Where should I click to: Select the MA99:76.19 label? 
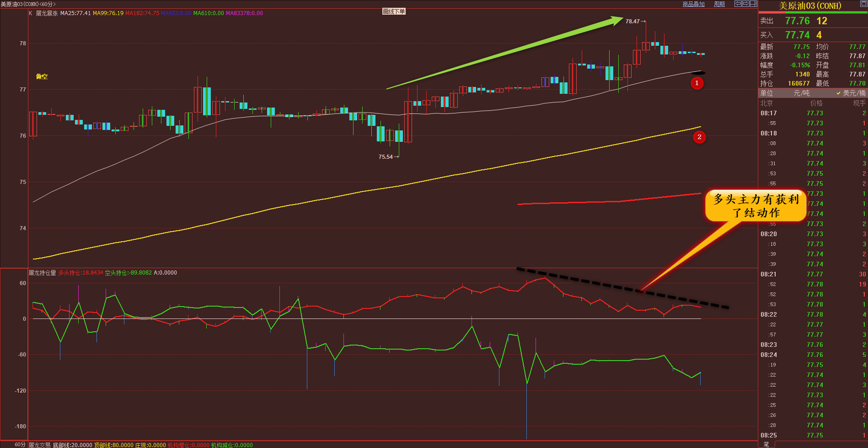(x=108, y=13)
